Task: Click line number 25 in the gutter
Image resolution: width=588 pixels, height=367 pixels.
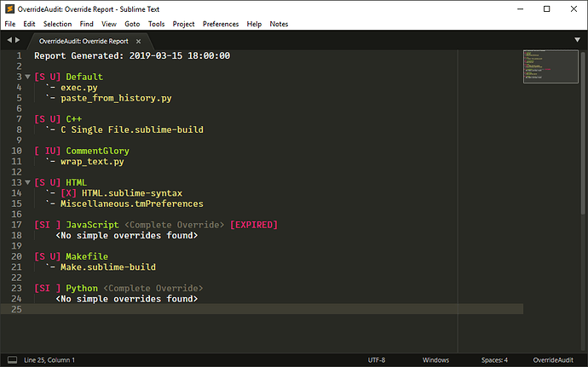Action: (16, 310)
